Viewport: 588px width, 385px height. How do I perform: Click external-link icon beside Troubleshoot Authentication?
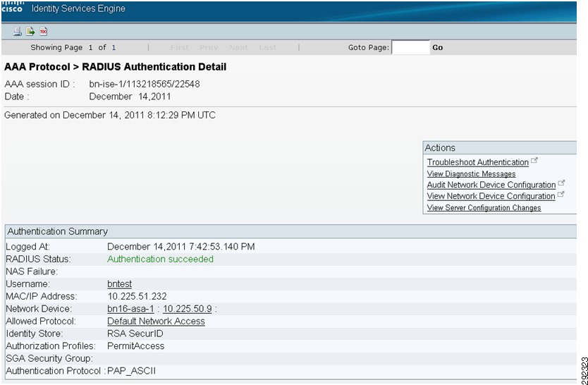click(x=534, y=161)
